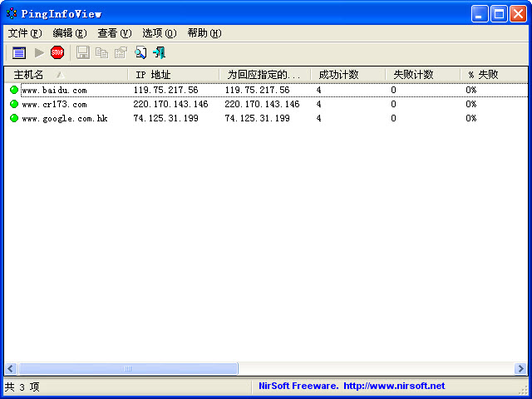This screenshot has height=399, width=532.
Task: Click the horizontal scrollbar thumb
Action: point(128,368)
